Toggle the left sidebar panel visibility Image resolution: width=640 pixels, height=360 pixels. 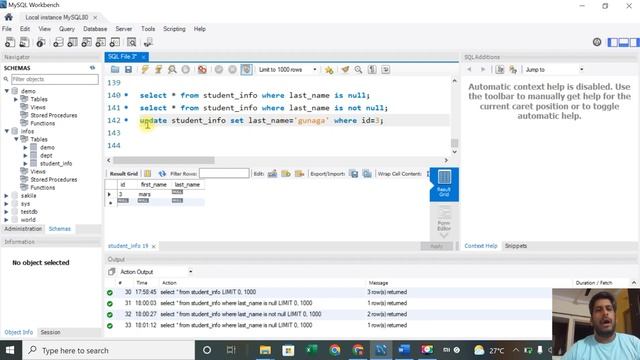click(613, 42)
